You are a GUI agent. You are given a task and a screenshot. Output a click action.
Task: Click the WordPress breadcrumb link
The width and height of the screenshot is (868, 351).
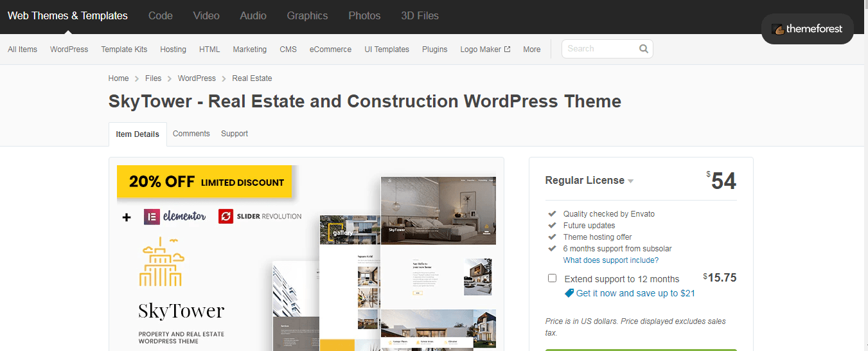point(197,78)
